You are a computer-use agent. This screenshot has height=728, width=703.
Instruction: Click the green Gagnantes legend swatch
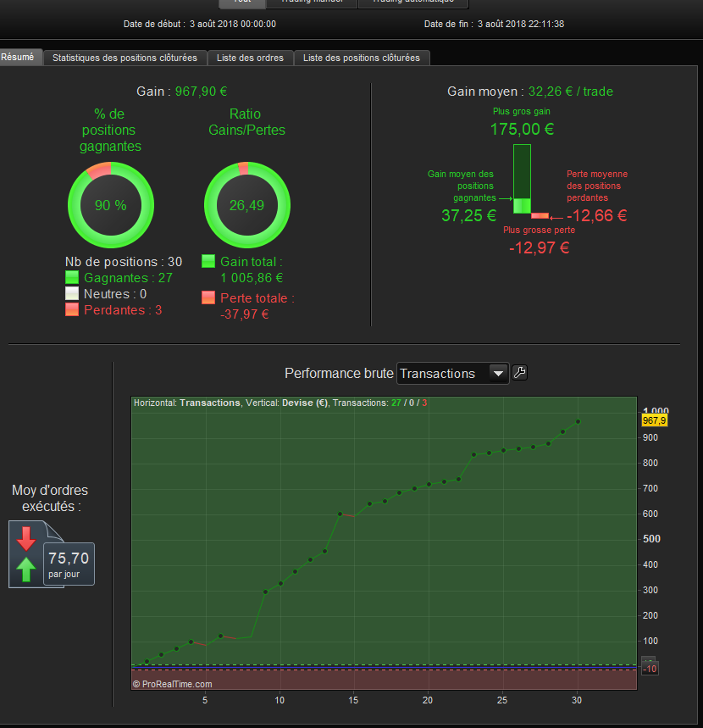72,278
